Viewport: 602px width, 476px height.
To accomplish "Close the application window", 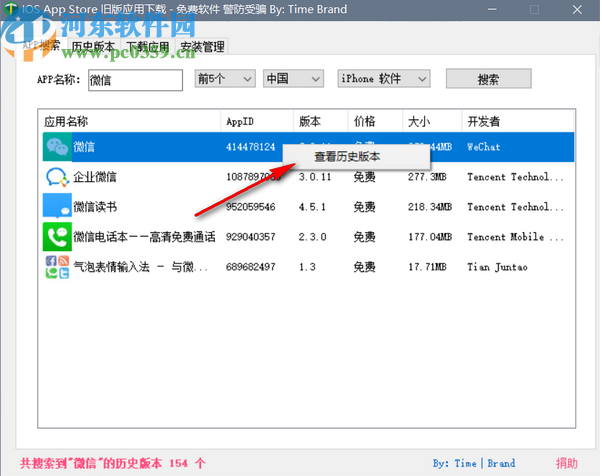I will pyautogui.click(x=577, y=10).
